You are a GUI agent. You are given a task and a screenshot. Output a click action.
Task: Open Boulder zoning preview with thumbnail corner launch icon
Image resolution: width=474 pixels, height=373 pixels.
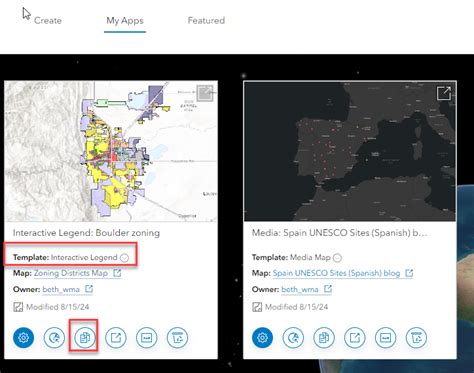pos(205,93)
